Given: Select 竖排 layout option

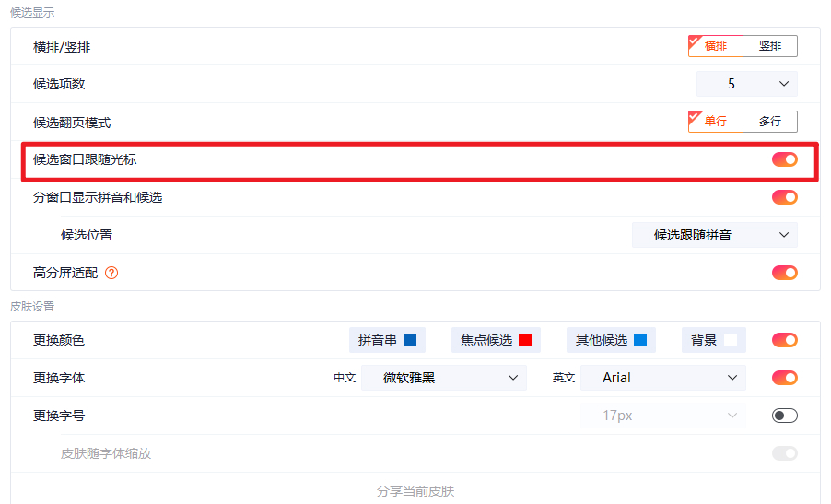Looking at the screenshot, I should pos(770,46).
